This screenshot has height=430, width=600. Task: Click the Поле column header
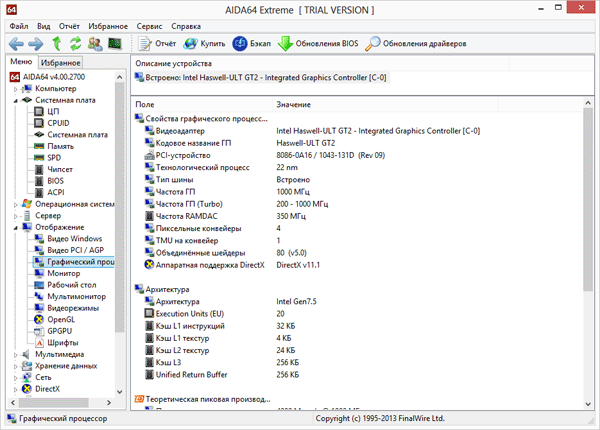tap(202, 104)
